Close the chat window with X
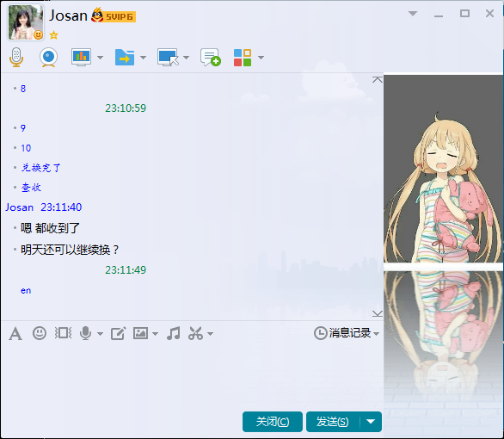Image resolution: width=504 pixels, height=439 pixels. (x=489, y=14)
